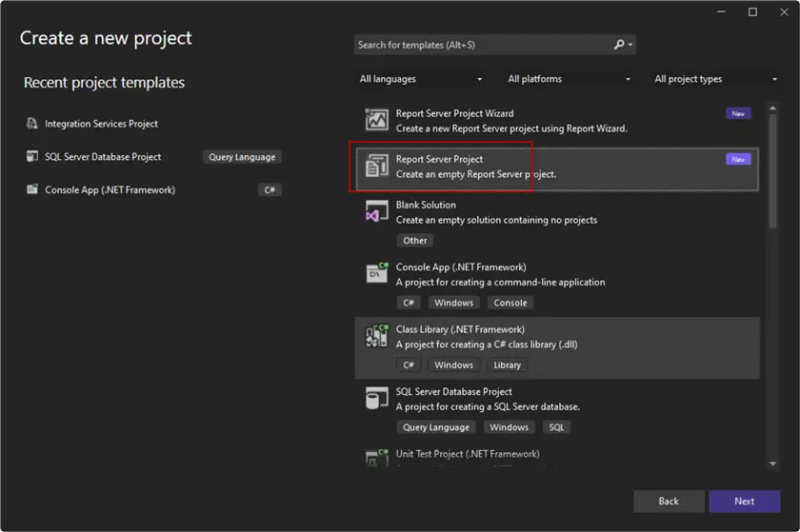Click the Back button
Viewport: 800px width, 532px height.
669,502
